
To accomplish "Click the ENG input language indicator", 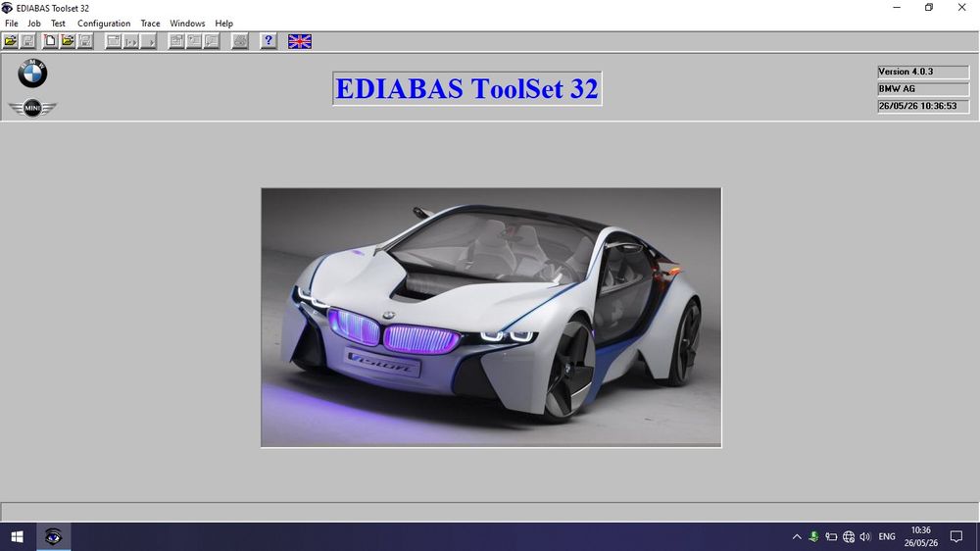I will pyautogui.click(x=887, y=536).
